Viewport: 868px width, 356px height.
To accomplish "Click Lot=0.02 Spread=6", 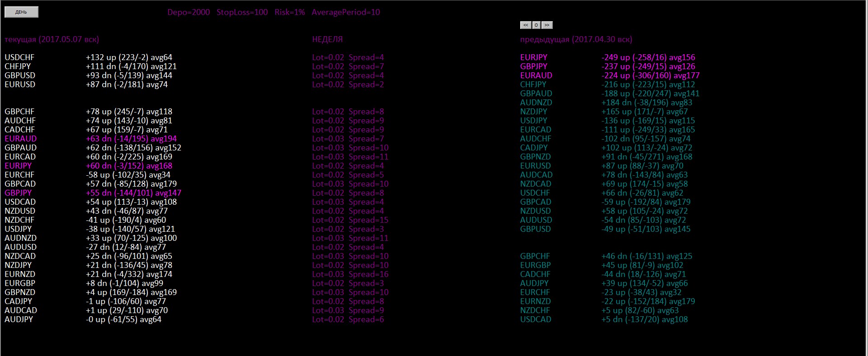I will point(348,319).
